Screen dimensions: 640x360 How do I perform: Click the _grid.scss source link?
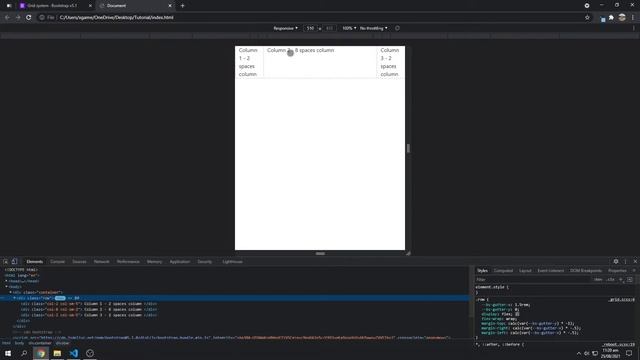621,300
